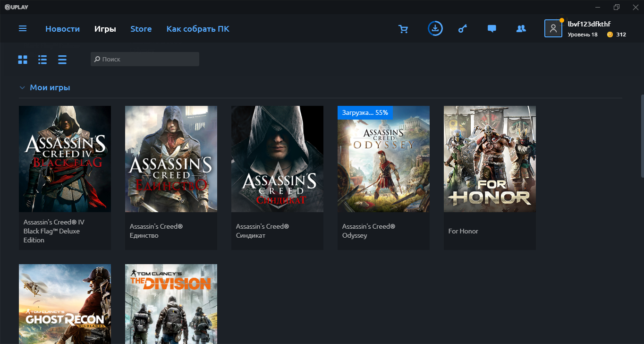
Task: Switch to large grid view
Action: coord(23,60)
